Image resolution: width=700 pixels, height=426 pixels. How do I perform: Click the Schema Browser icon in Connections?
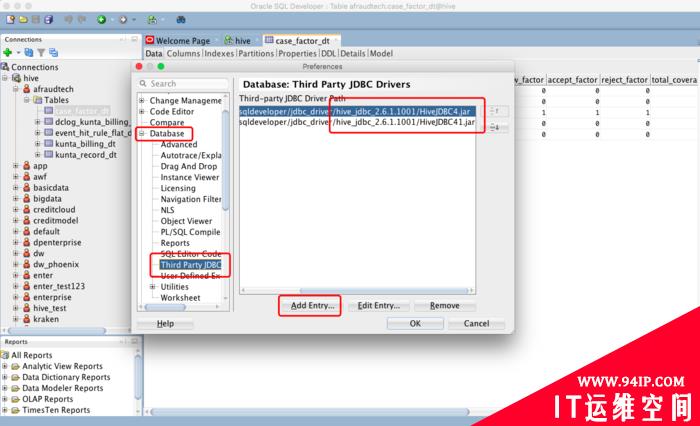pyautogui.click(x=54, y=53)
